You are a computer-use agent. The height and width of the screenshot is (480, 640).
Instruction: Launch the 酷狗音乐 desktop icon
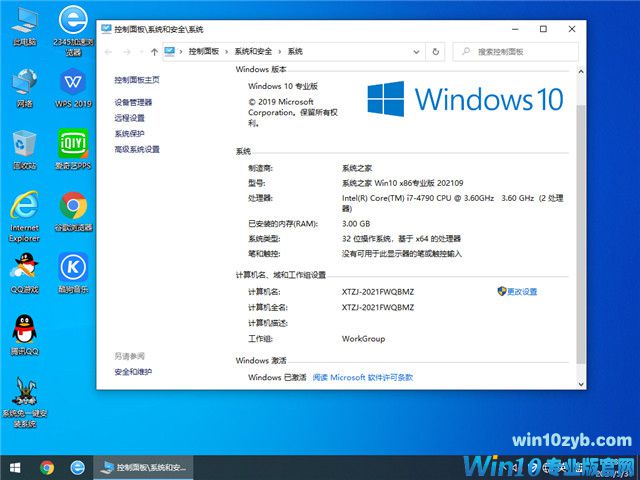click(x=73, y=273)
